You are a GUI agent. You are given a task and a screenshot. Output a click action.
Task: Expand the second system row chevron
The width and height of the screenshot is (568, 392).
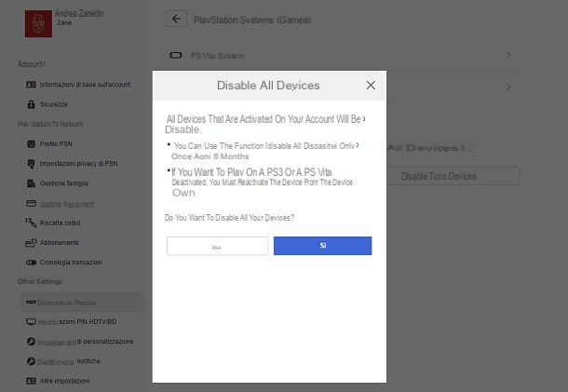(x=508, y=87)
